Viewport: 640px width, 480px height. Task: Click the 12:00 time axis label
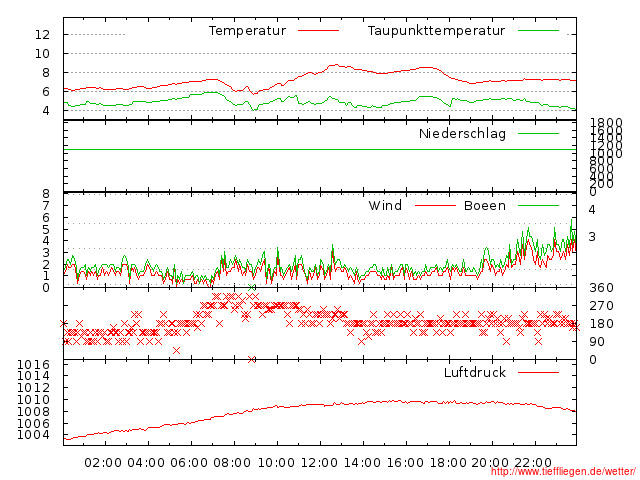click(319, 463)
